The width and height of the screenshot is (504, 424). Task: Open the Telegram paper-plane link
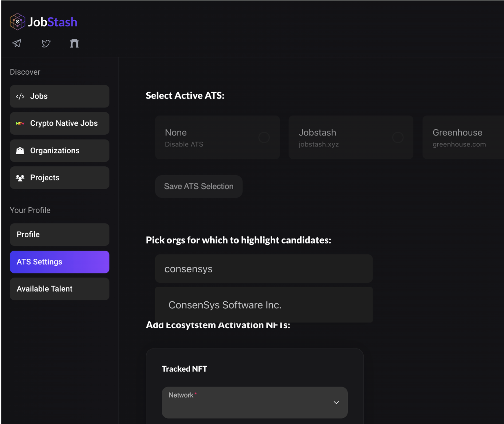pyautogui.click(x=17, y=43)
